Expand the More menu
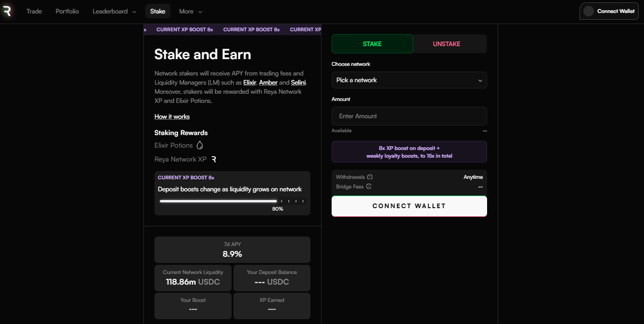Viewport: 644px width, 324px height. point(190,11)
